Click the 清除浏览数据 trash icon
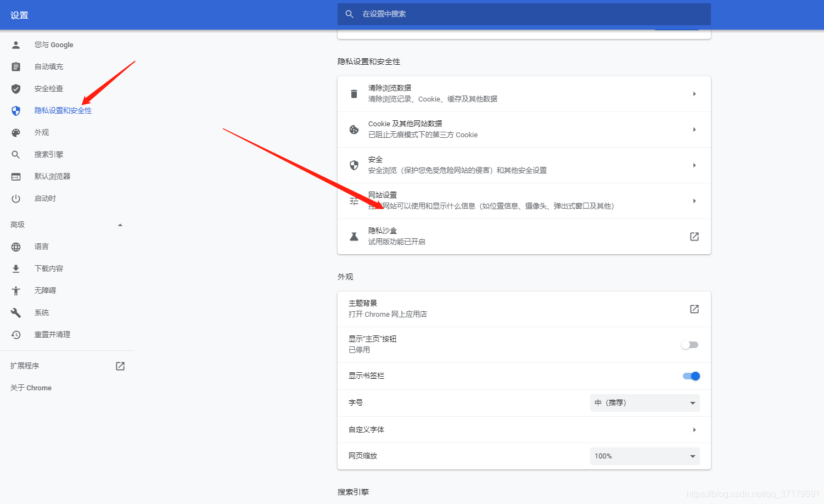Image resolution: width=824 pixels, height=504 pixels. [354, 93]
